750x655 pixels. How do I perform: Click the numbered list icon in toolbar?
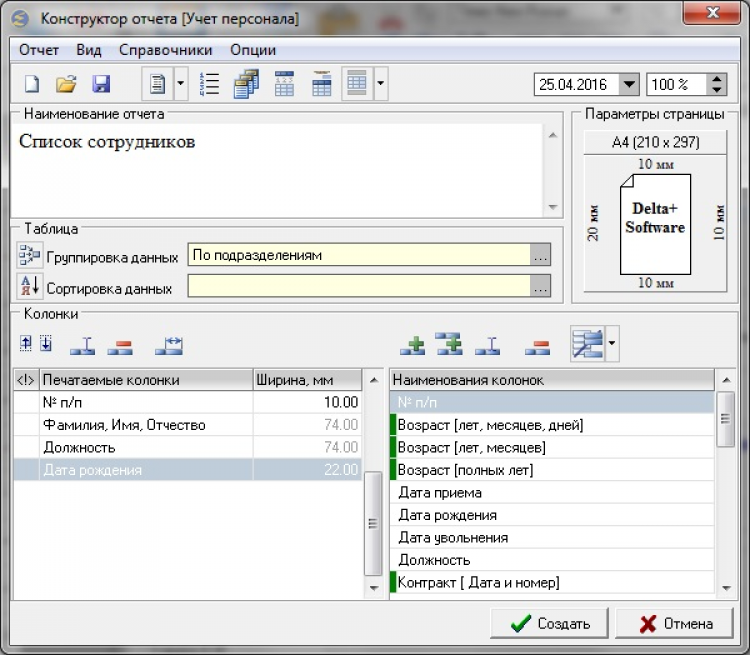[209, 84]
